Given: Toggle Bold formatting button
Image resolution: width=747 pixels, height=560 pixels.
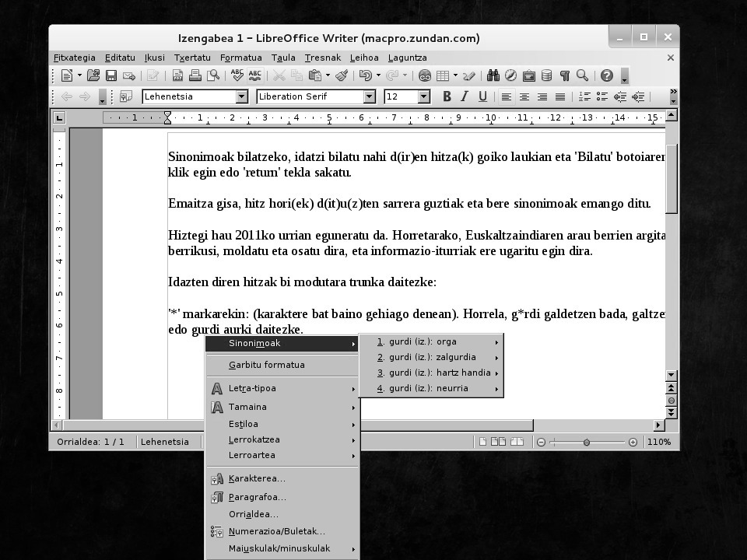Looking at the screenshot, I should 447,96.
